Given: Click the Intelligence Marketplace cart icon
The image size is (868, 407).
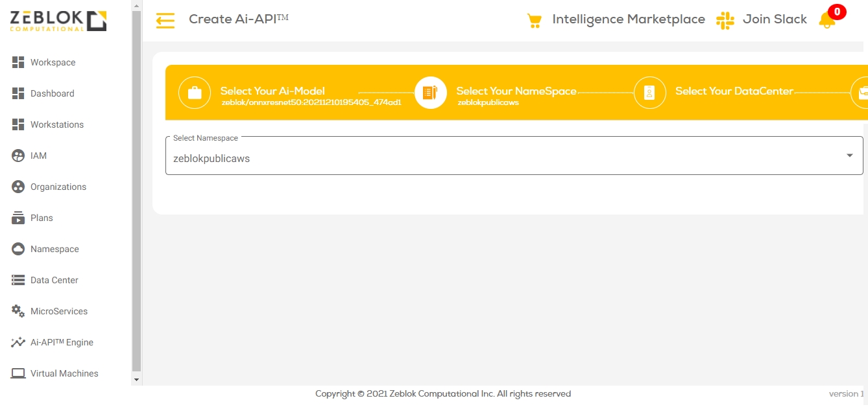Looking at the screenshot, I should [x=534, y=21].
